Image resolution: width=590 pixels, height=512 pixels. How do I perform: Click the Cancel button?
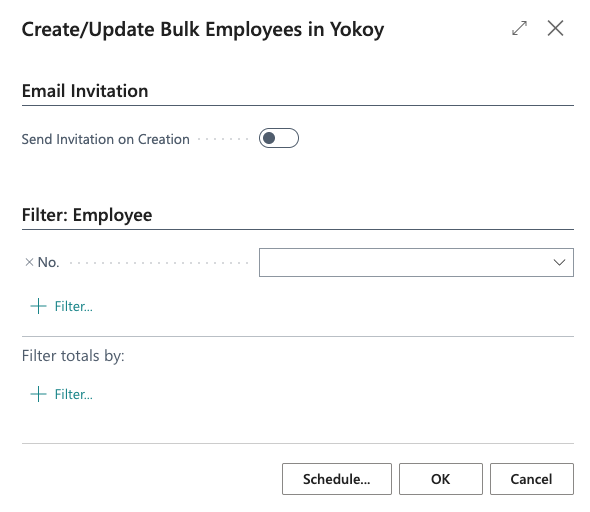click(532, 479)
